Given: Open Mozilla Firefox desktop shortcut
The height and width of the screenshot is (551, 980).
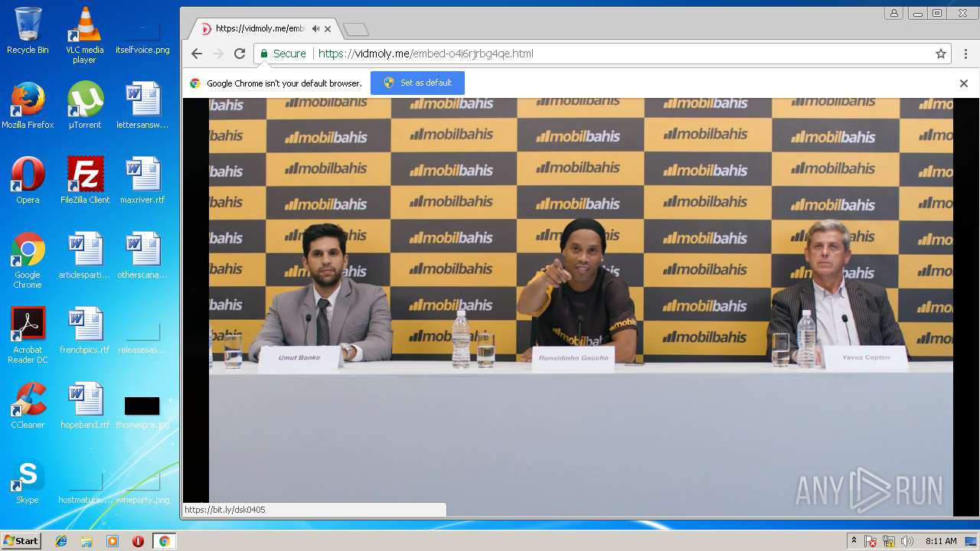Looking at the screenshot, I should [28, 105].
